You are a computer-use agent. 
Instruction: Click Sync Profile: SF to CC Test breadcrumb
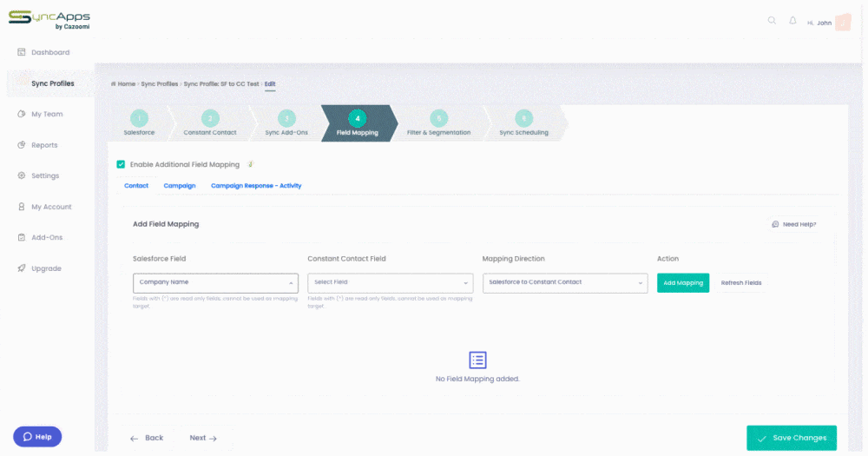tap(221, 84)
